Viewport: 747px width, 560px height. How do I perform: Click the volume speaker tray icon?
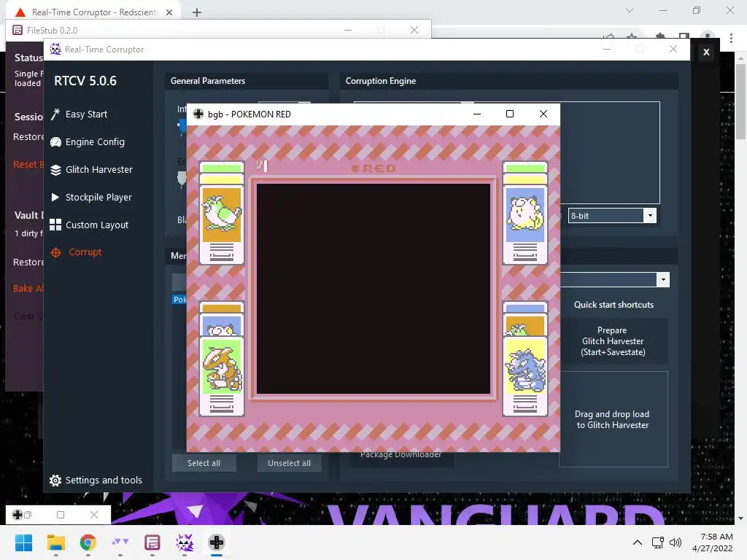675,542
